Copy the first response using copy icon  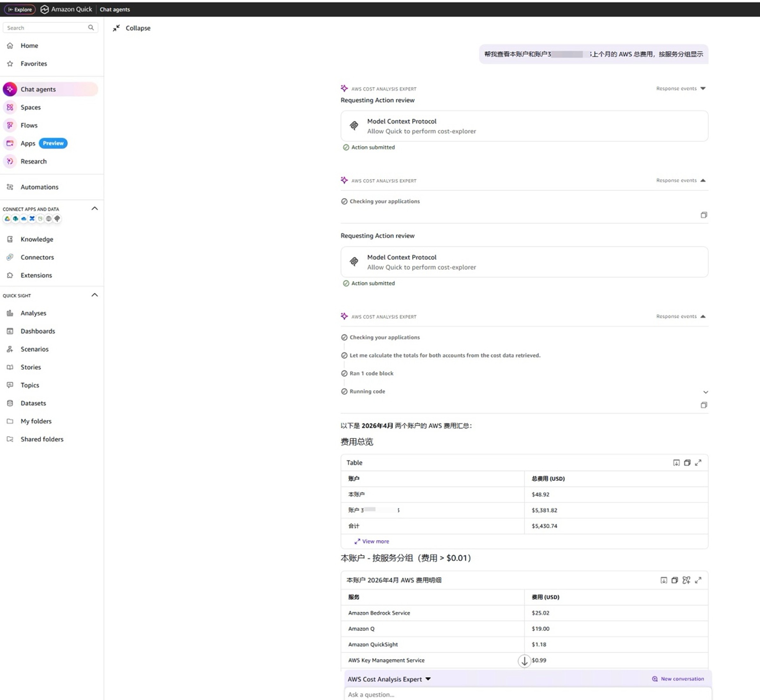(x=704, y=215)
